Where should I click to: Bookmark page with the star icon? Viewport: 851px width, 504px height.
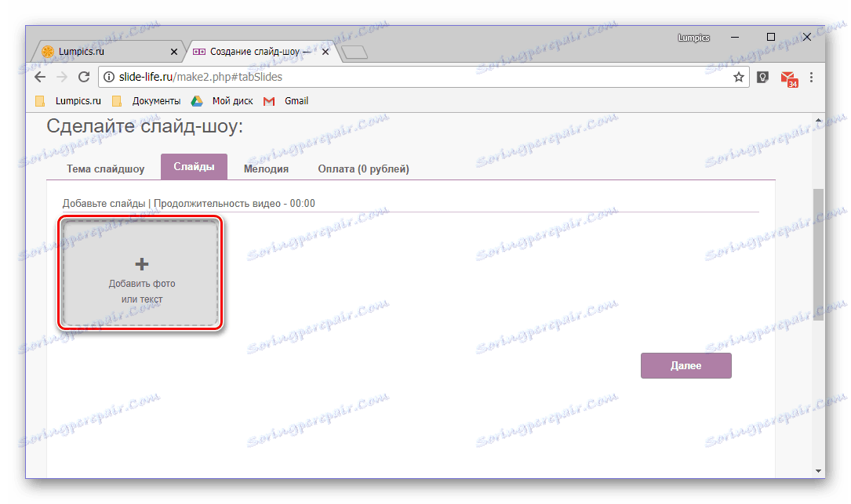tap(738, 77)
